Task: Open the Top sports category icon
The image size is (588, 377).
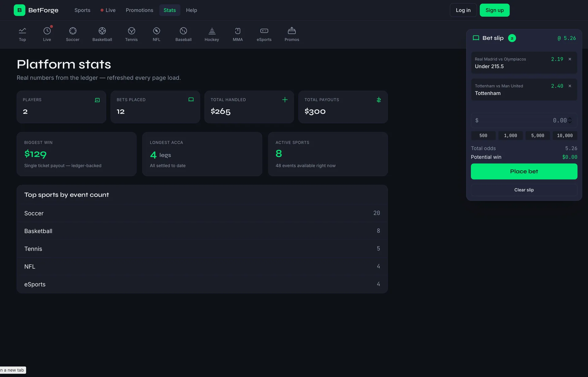Action: [22, 31]
